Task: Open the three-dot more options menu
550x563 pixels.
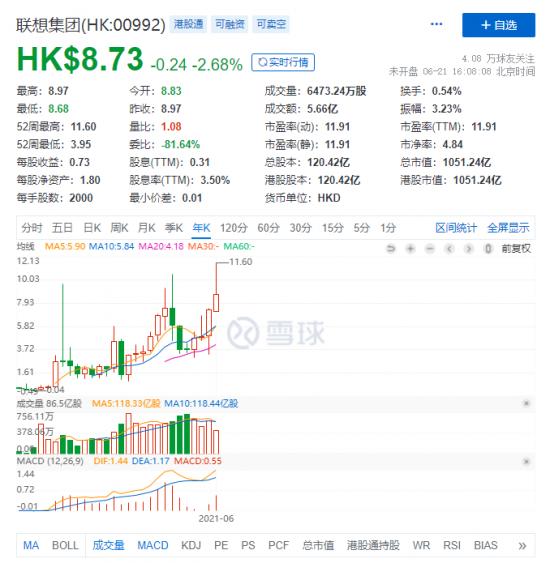Action: tap(436, 24)
